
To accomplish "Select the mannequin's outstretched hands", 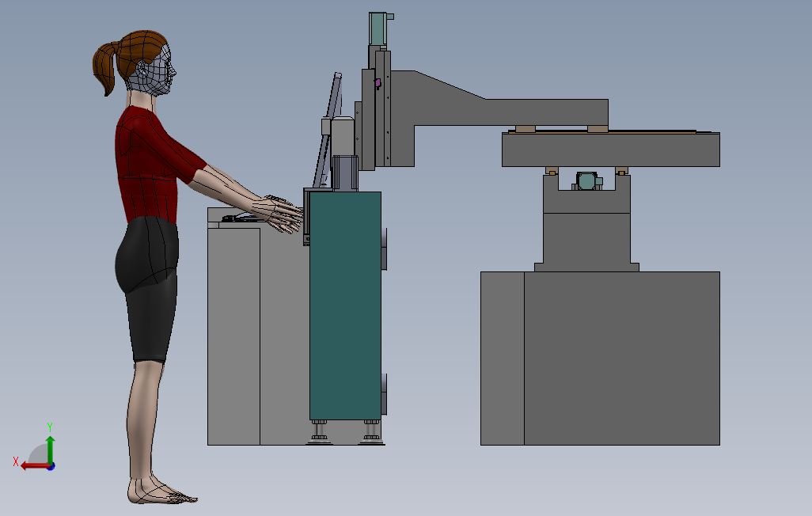I will pyautogui.click(x=281, y=214).
